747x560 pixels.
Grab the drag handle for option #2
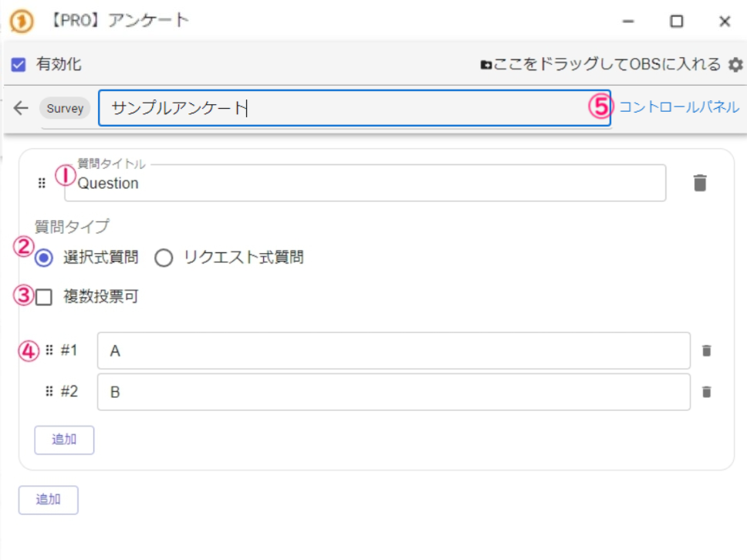click(x=49, y=392)
